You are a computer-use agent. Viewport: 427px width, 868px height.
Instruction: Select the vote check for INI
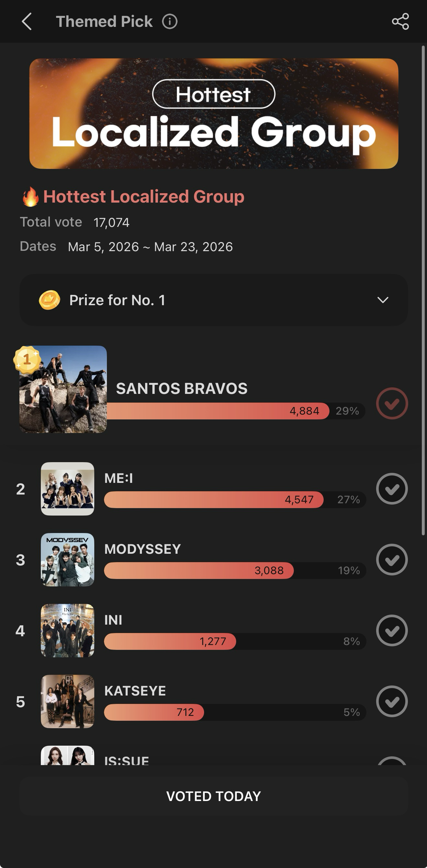(x=392, y=630)
